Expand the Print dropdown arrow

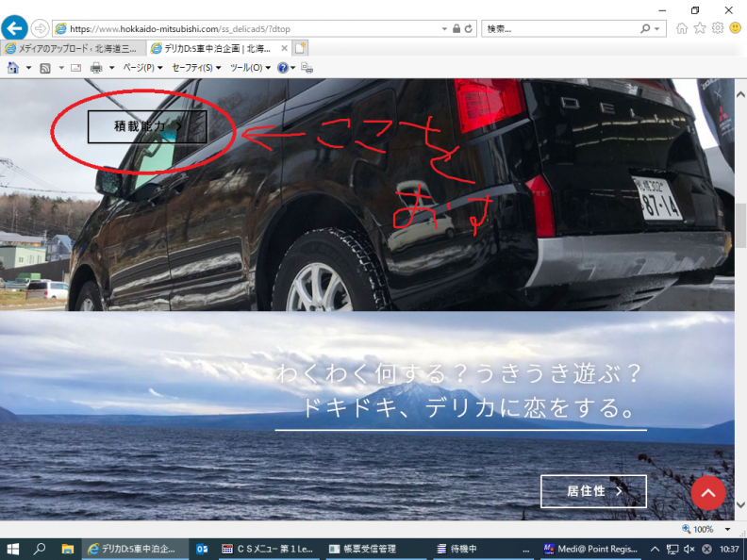pos(112,68)
